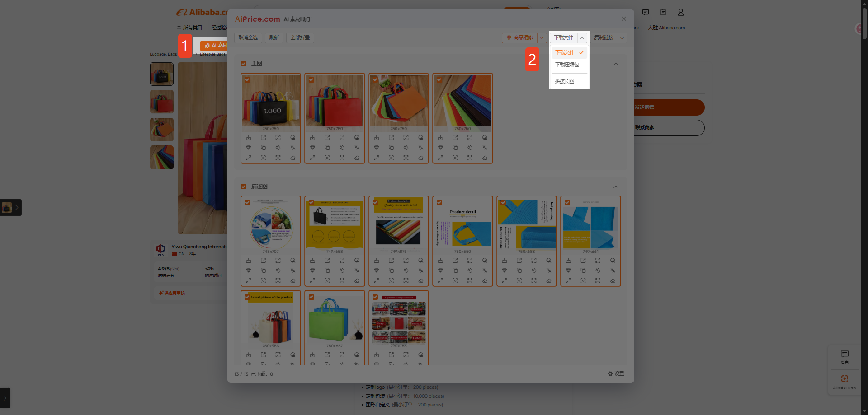868x415 pixels.
Task: Choose 下载文件 menu option
Action: pyautogui.click(x=569, y=52)
